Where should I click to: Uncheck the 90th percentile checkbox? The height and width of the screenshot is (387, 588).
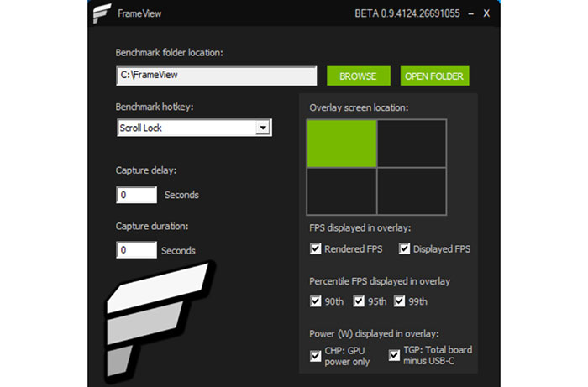315,301
